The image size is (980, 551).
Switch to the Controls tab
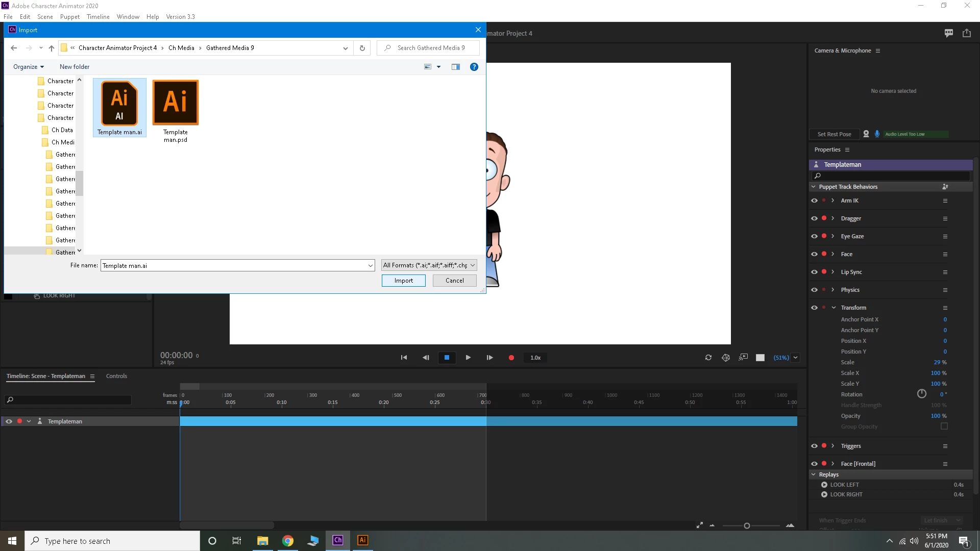(x=116, y=376)
